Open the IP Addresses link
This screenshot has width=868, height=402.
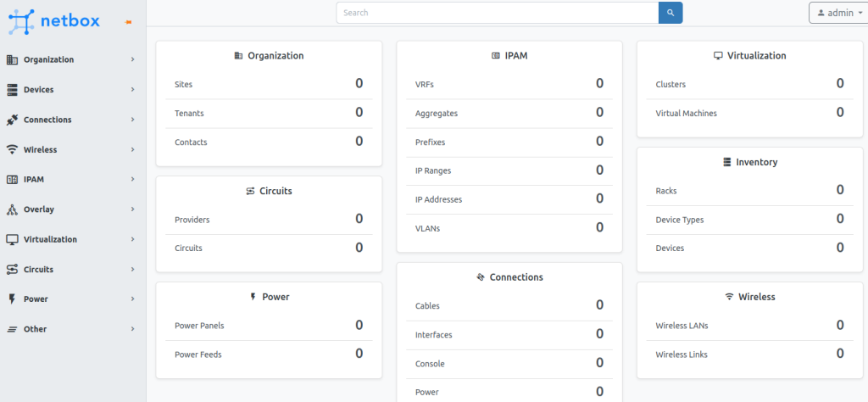pos(438,199)
